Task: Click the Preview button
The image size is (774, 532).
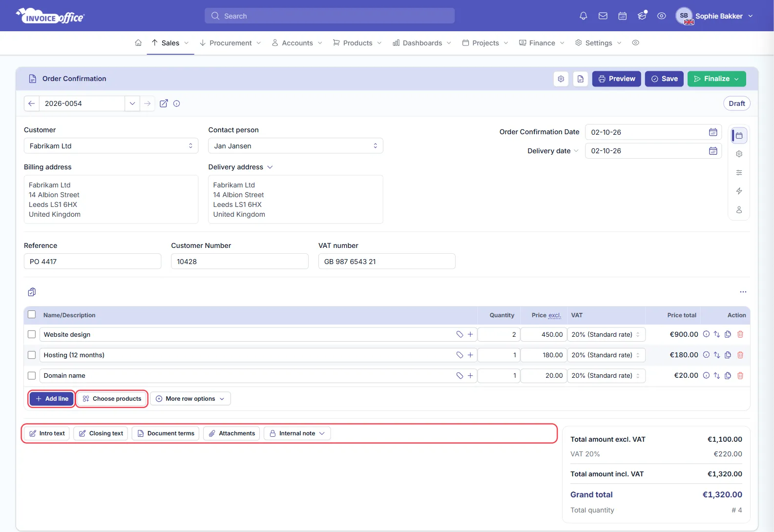Action: pos(617,79)
